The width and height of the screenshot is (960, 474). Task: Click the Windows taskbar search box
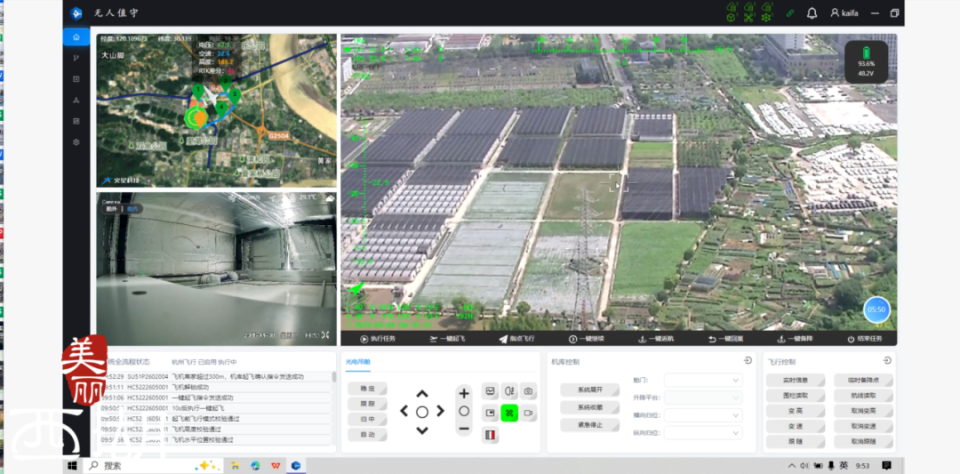tap(152, 466)
